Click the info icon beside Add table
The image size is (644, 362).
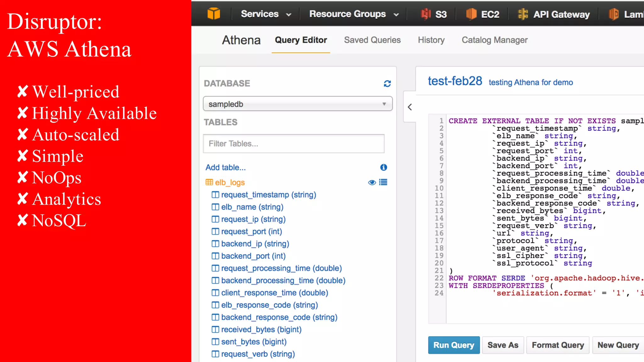384,167
